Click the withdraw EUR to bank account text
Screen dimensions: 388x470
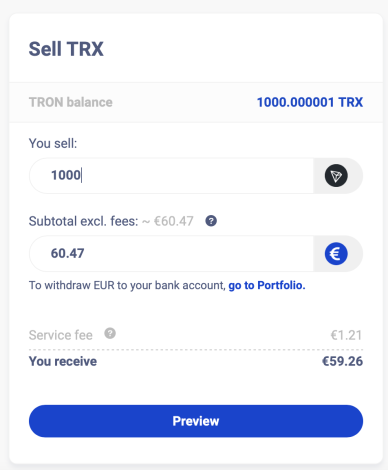click(x=127, y=285)
